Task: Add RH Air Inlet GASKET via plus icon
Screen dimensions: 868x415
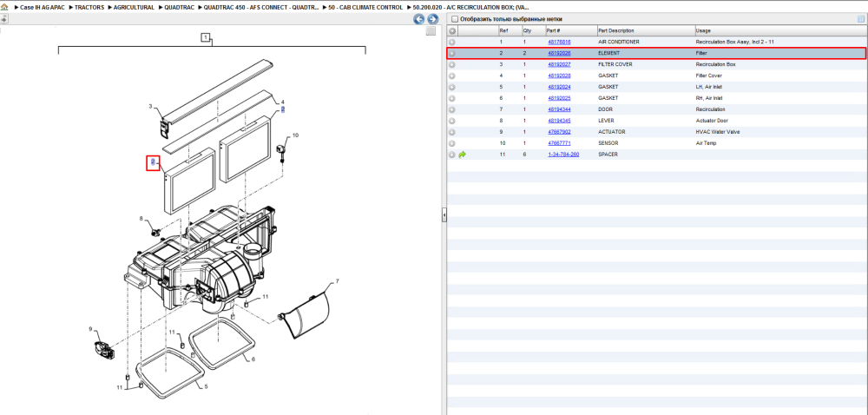Action: pos(452,98)
